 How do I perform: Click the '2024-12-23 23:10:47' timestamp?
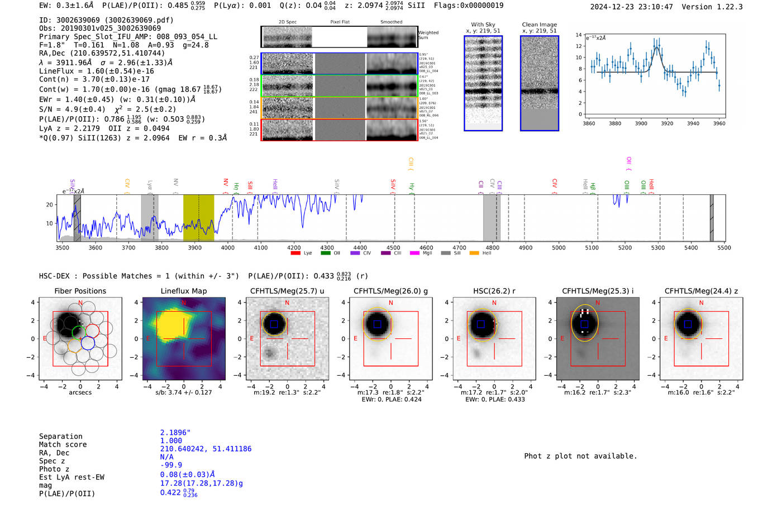pos(631,7)
